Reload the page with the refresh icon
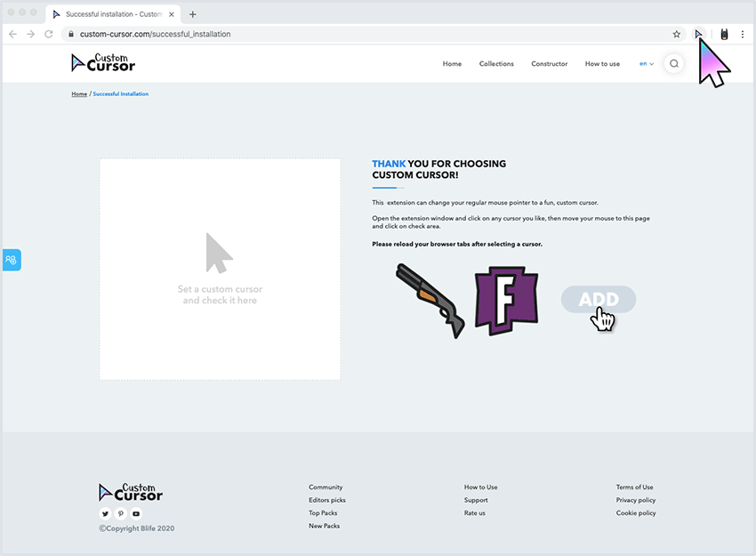Screen dimensions: 756x556 click(49, 34)
